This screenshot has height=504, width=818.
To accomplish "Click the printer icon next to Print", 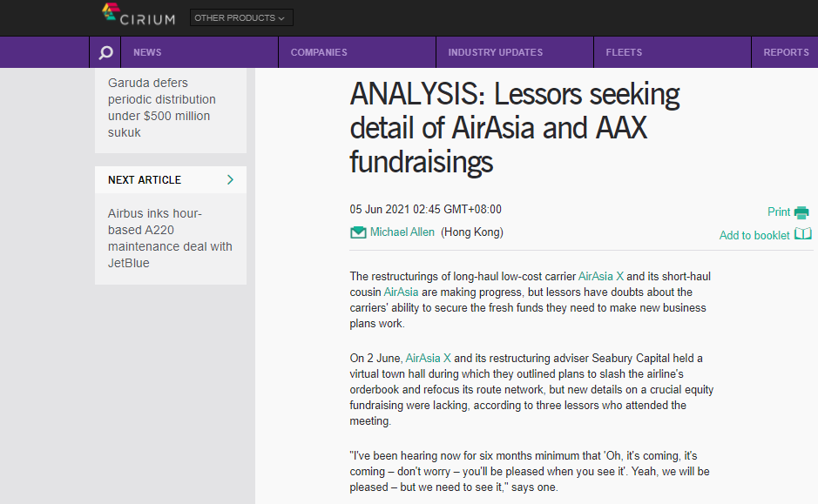I will tap(801, 212).
